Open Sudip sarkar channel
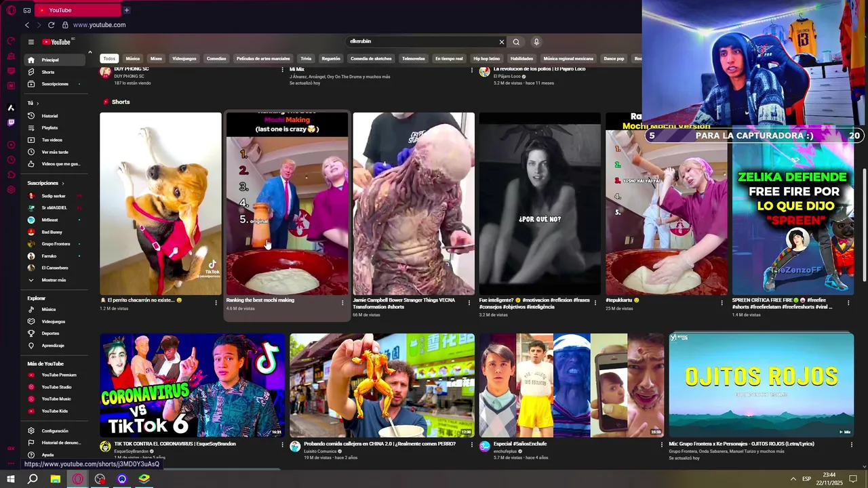 click(54, 196)
